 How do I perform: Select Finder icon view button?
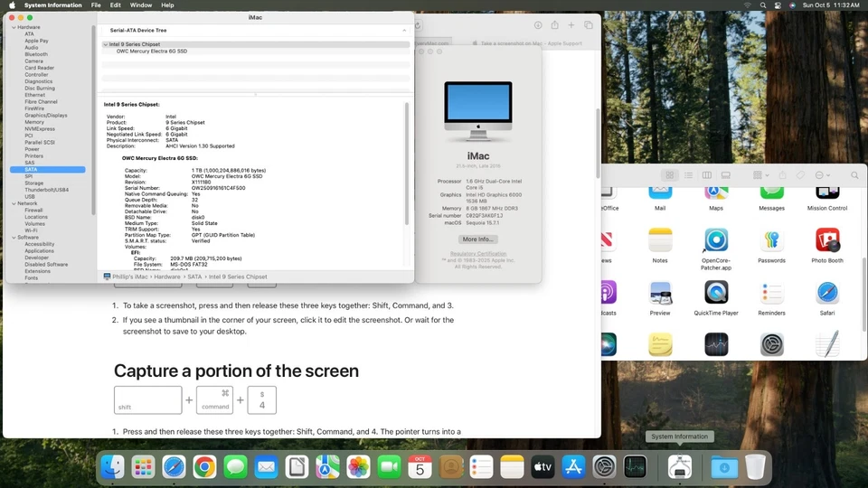670,175
